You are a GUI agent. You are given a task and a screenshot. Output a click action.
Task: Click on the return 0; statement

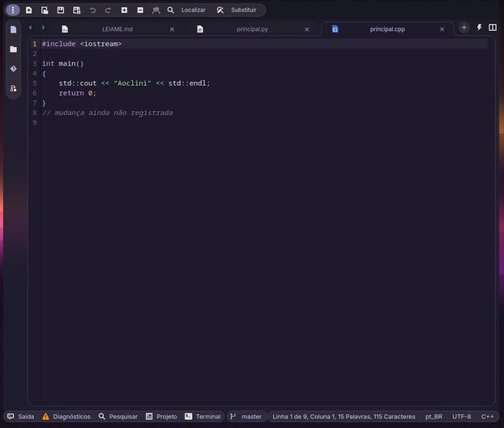pos(77,93)
